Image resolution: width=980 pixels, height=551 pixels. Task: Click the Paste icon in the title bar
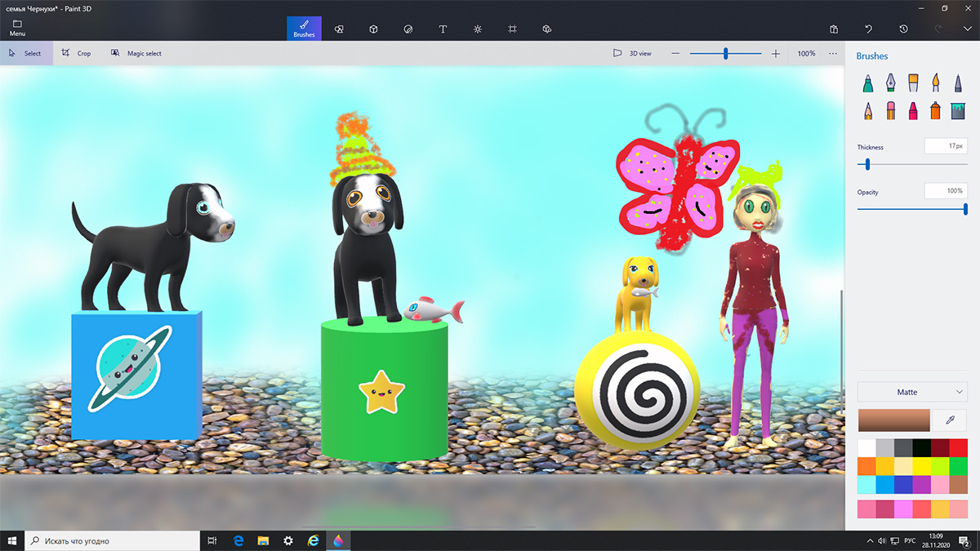point(834,29)
